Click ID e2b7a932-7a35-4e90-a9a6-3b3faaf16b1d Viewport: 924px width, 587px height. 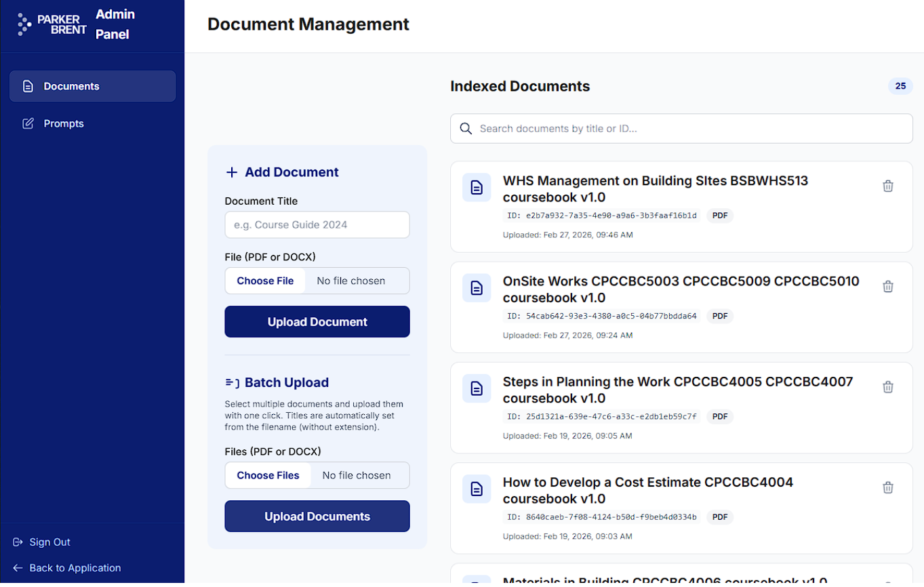coord(602,216)
